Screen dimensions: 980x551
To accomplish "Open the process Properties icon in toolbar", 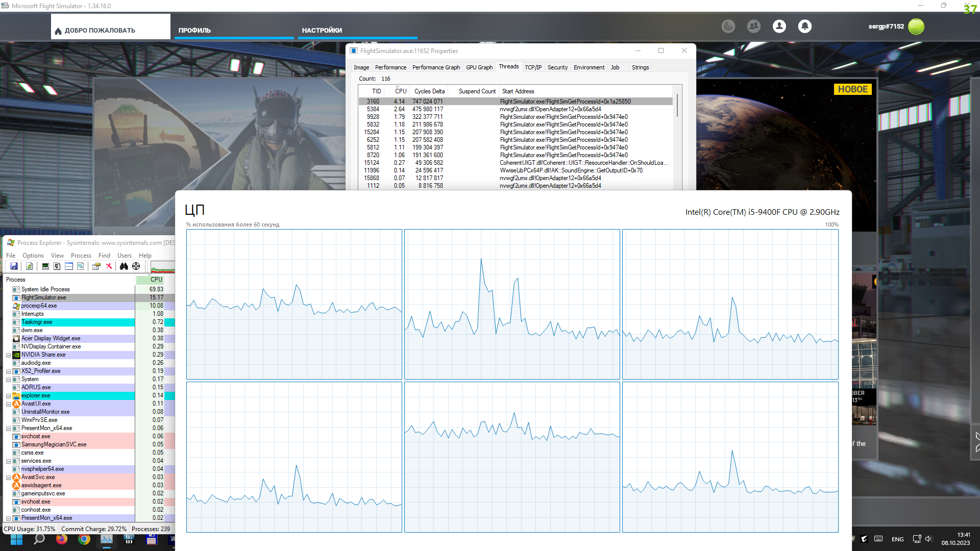I will [96, 266].
